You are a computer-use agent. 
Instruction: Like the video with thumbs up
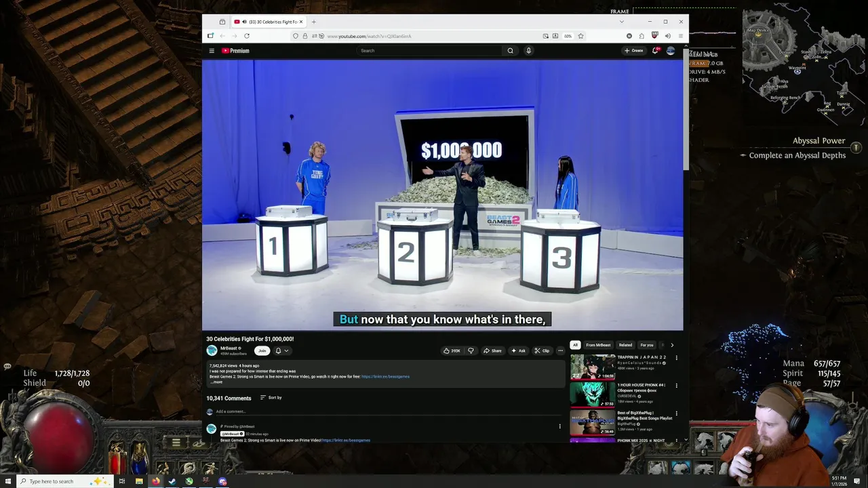[x=452, y=350]
